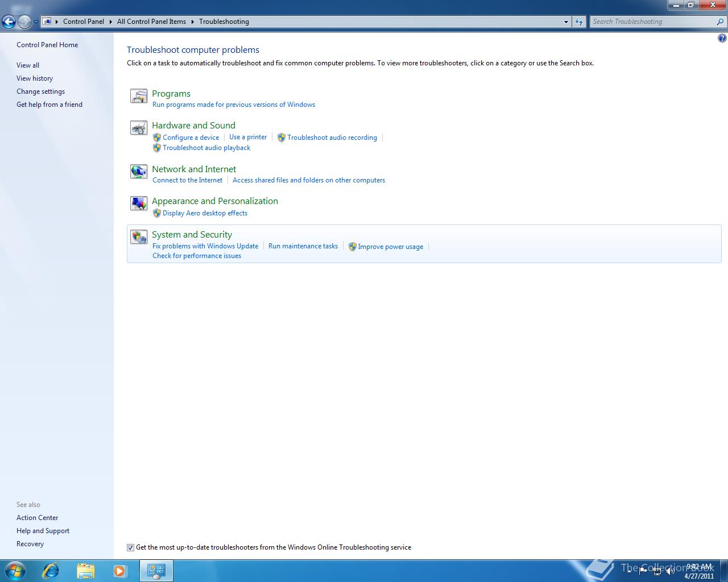This screenshot has height=582, width=728.
Task: Open the Programs category heading
Action: tap(171, 94)
